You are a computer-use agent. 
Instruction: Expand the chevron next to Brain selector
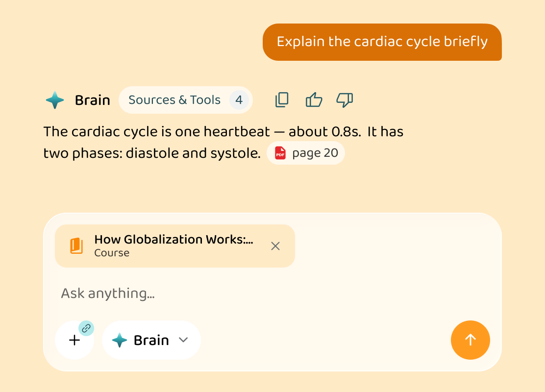[183, 340]
